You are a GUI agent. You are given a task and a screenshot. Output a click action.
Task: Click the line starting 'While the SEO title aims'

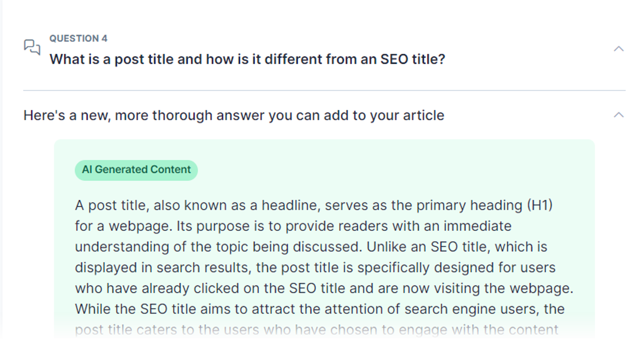point(320,309)
